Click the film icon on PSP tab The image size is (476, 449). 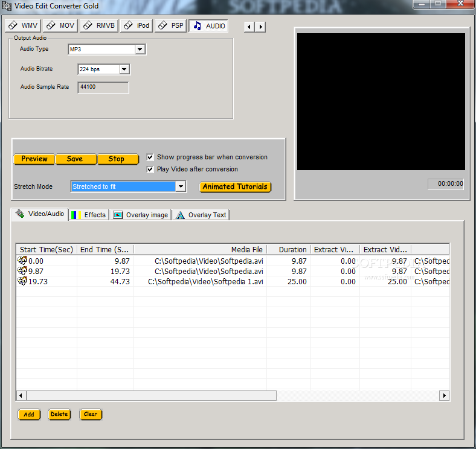click(x=162, y=25)
